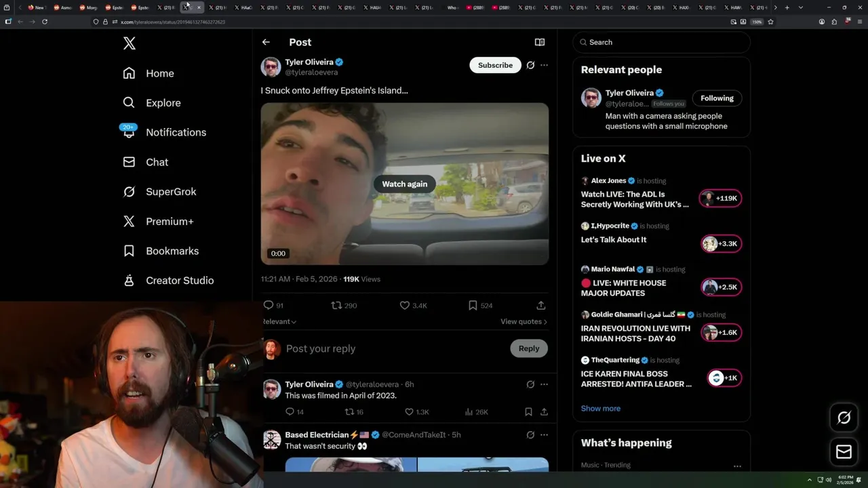
Task: Click Show more under Live on X
Action: point(601,408)
